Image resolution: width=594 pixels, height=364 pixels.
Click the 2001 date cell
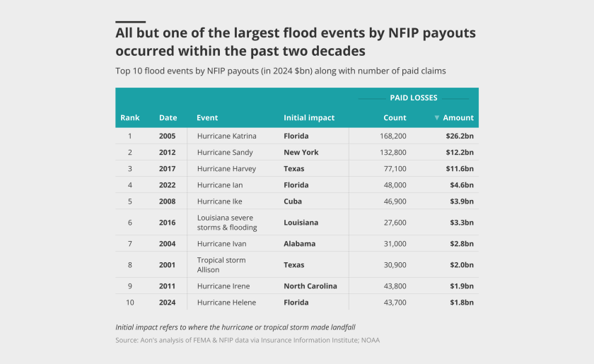[x=167, y=265]
